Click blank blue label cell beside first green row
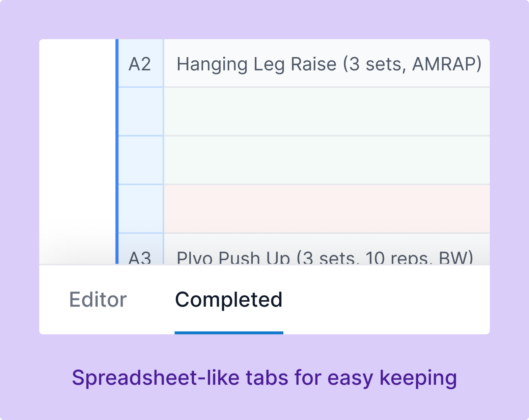The height and width of the screenshot is (420, 529). [x=141, y=112]
